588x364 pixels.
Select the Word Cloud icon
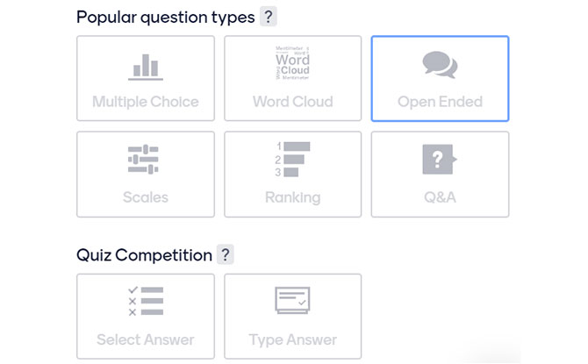coord(292,62)
